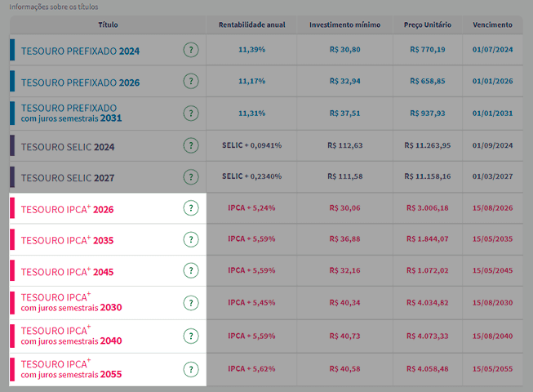The height and width of the screenshot is (392, 533).
Task: Open the Tesouro Selic 2027 title
Action: pos(68,178)
